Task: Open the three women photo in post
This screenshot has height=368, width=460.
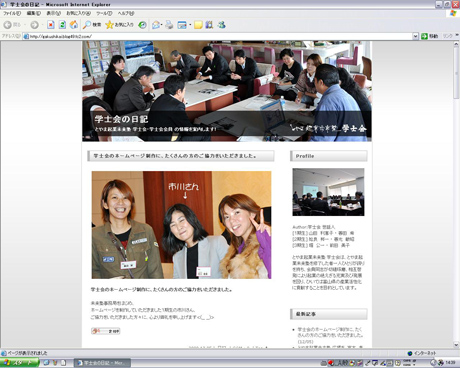Action: pos(181,225)
